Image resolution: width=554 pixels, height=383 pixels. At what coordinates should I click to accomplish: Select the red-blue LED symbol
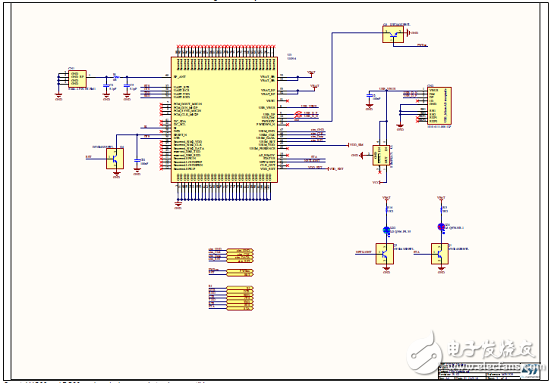pos(441,227)
